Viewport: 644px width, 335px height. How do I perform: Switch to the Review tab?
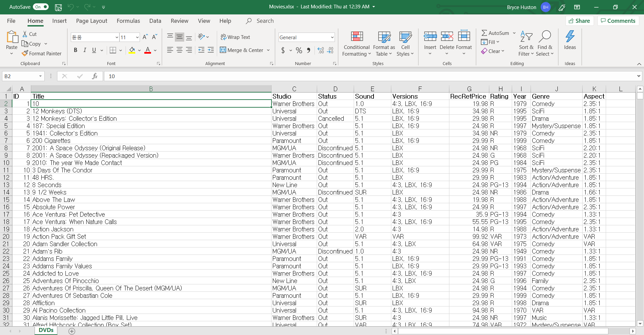click(x=180, y=21)
